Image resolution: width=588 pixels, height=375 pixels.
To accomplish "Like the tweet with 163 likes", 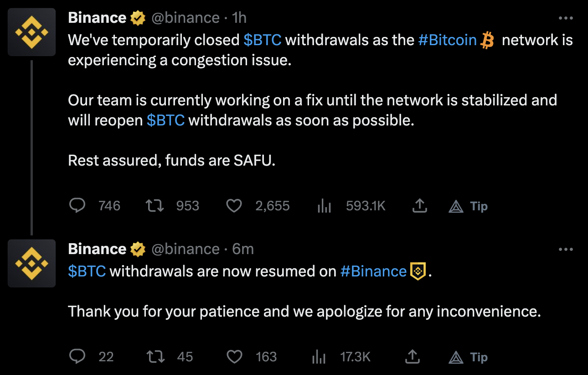I will click(x=234, y=356).
